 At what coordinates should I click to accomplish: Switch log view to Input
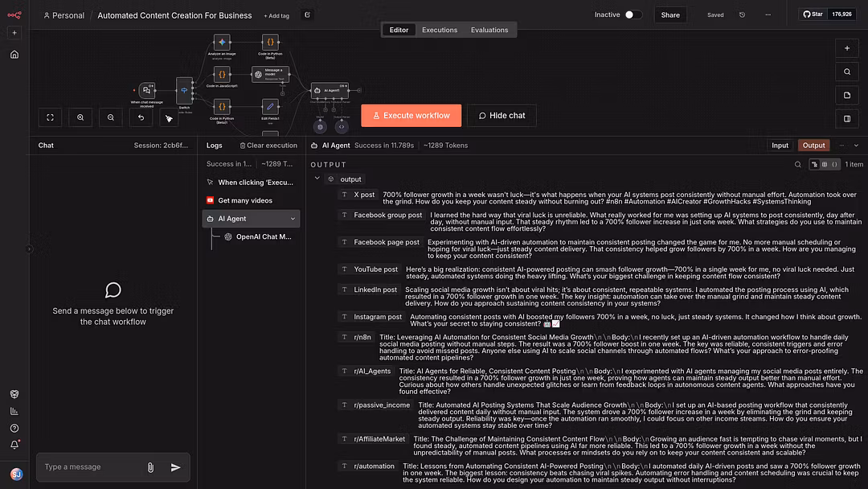pyautogui.click(x=780, y=145)
